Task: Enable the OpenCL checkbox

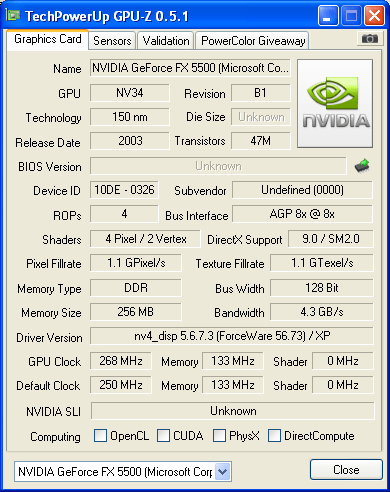Action: 100,435
